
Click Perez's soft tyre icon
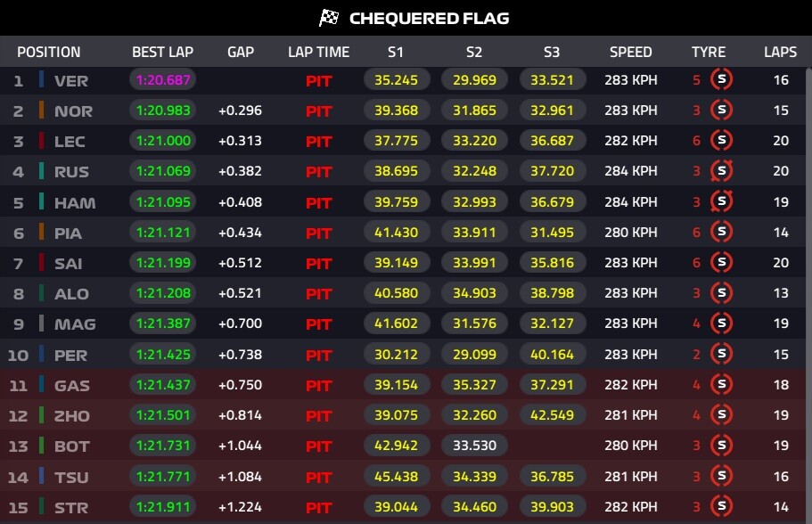click(x=721, y=355)
